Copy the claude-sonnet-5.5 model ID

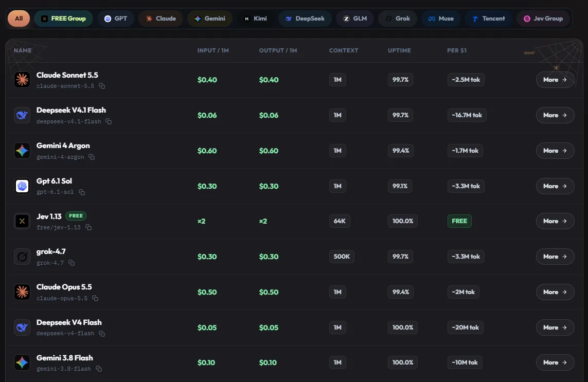tap(102, 86)
